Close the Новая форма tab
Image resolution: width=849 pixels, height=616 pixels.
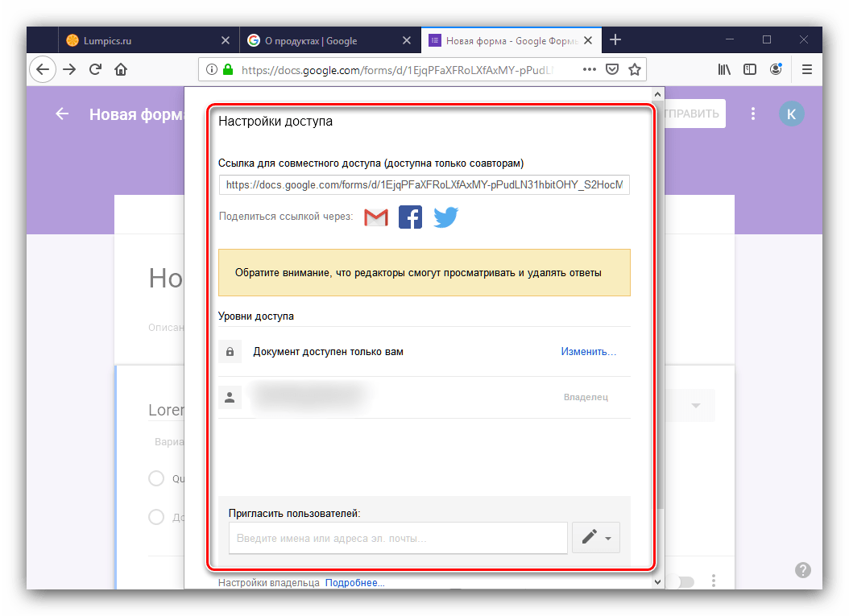pyautogui.click(x=588, y=40)
